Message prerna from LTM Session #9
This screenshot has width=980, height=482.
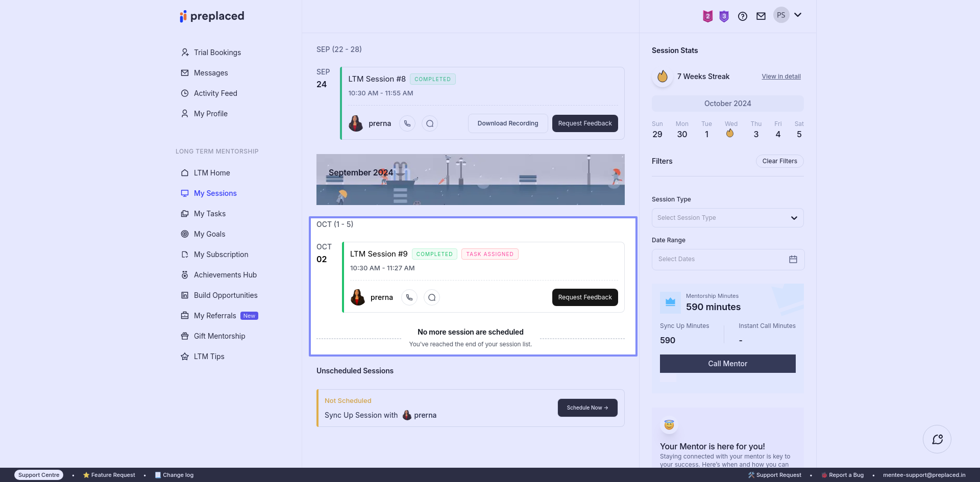(432, 297)
